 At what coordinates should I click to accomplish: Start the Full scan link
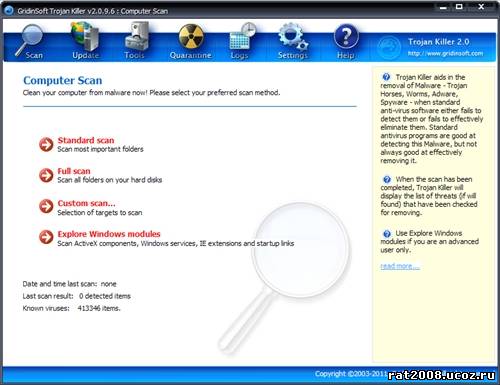[74, 171]
